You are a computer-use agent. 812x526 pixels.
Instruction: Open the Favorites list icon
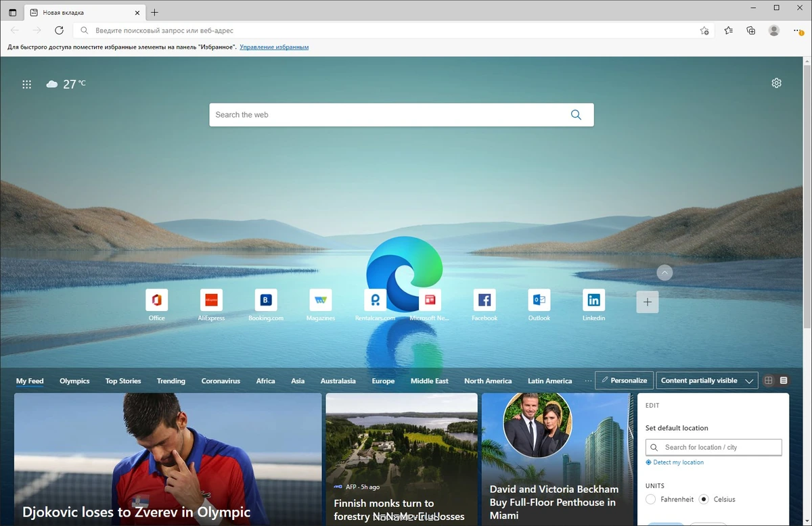click(728, 30)
